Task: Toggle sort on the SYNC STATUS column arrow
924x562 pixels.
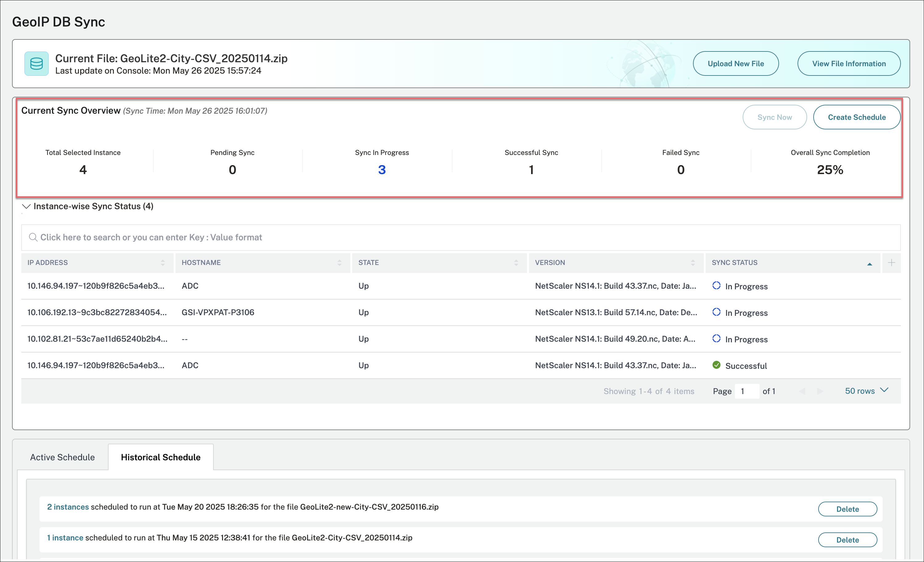Action: [x=869, y=264]
